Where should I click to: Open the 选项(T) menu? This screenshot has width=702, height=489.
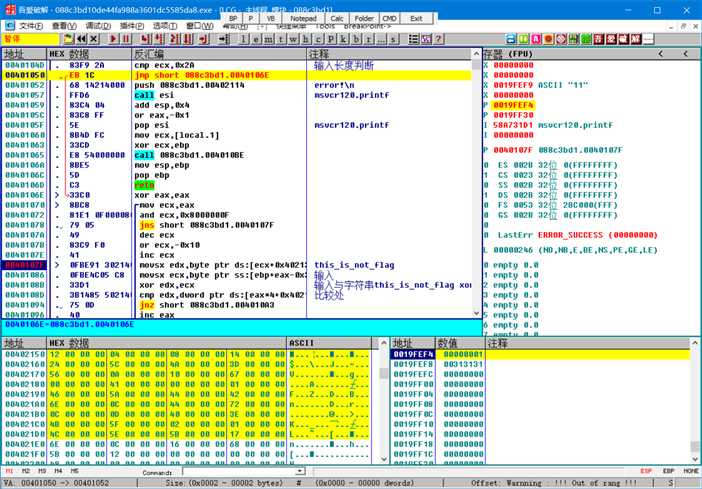click(165, 26)
